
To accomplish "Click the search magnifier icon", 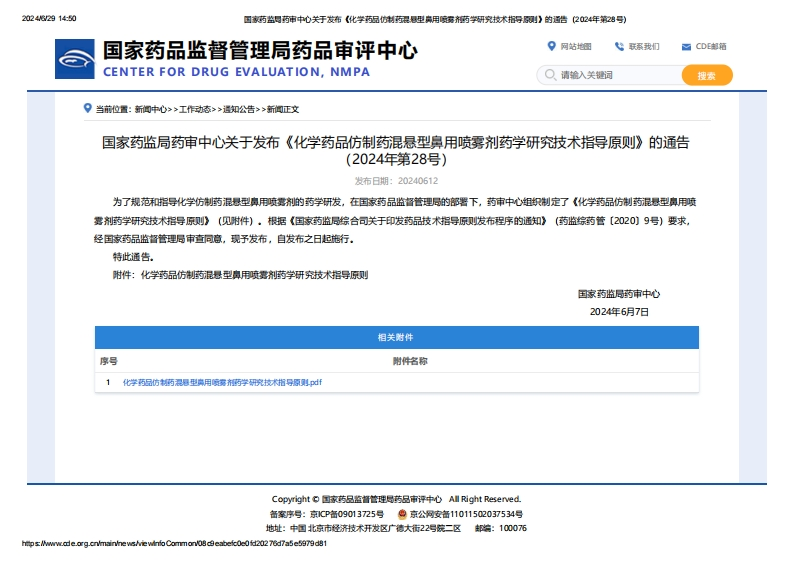I will (x=550, y=75).
